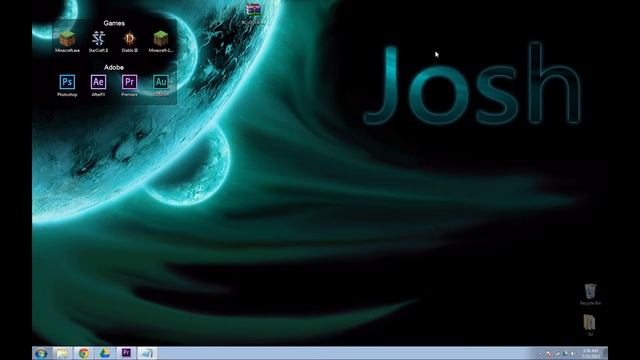This screenshot has width=640, height=360.
Task: Open the white app icon after Premiere on the taskbar
Action: click(x=147, y=353)
